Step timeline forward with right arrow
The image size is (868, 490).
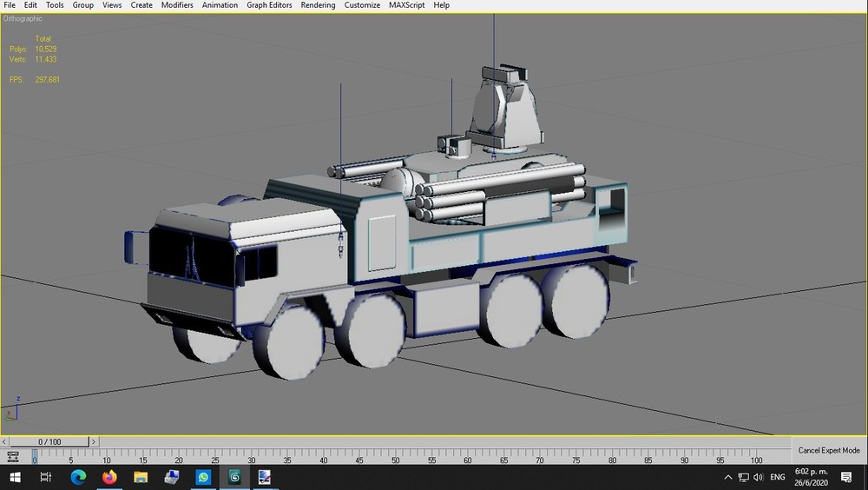(94, 441)
